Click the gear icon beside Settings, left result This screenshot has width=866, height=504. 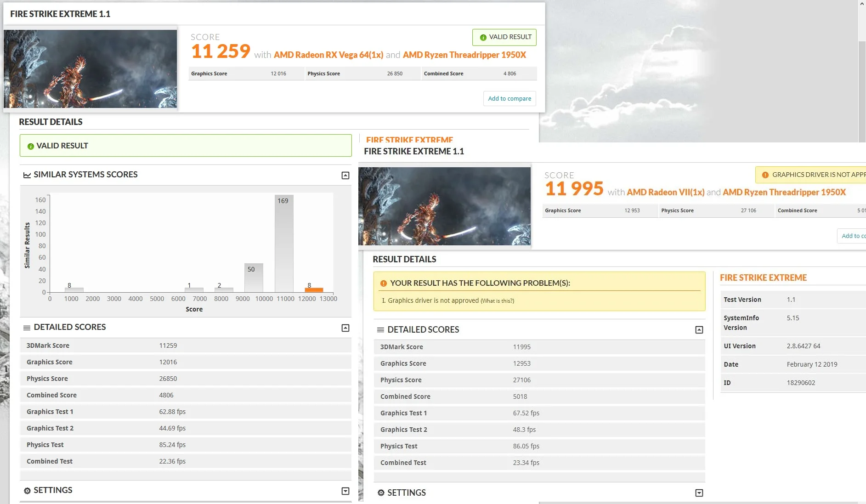coord(27,491)
